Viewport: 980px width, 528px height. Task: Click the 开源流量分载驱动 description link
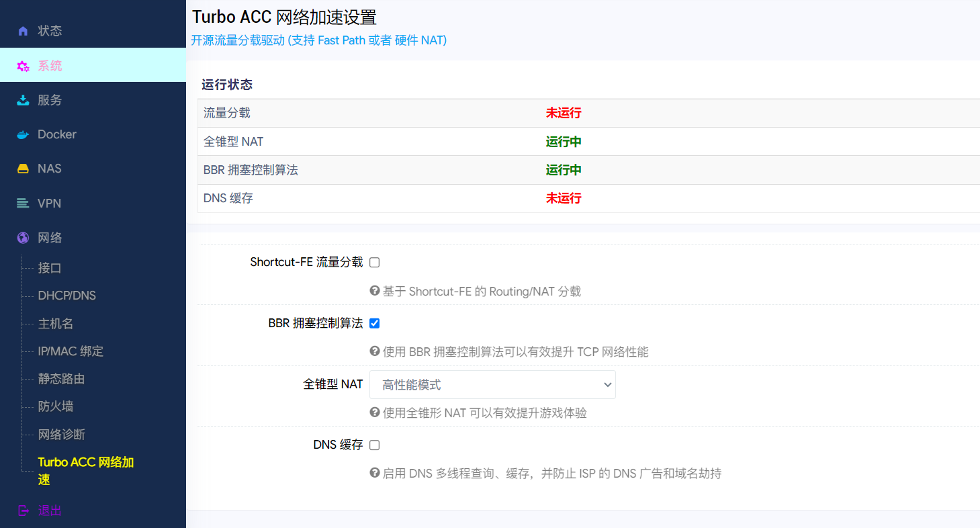pyautogui.click(x=319, y=40)
